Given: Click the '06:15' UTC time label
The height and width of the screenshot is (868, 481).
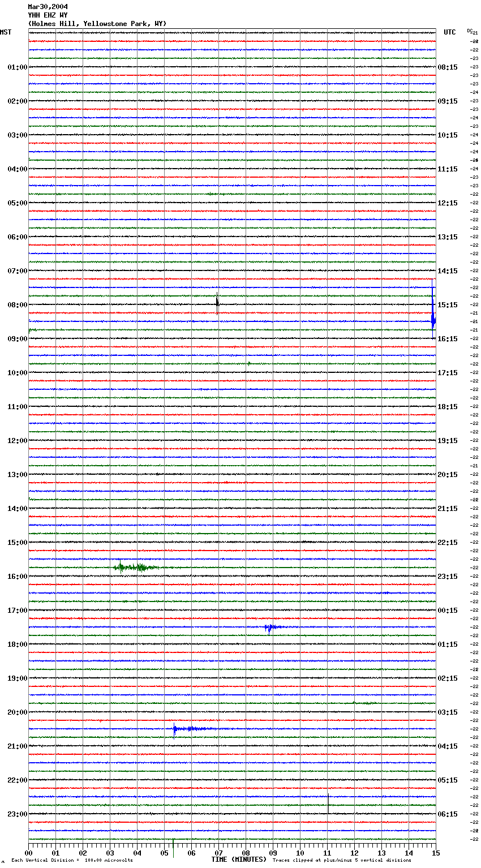Looking at the screenshot, I should [x=448, y=814].
